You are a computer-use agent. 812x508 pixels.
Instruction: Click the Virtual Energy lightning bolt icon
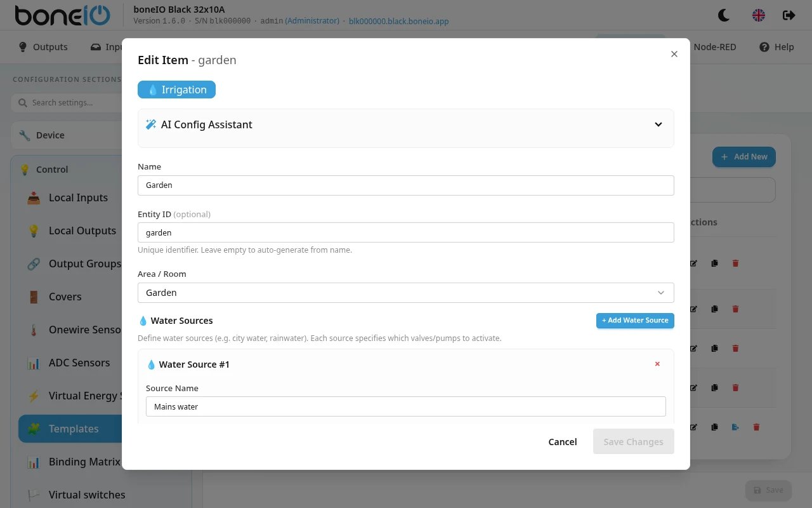tap(34, 396)
